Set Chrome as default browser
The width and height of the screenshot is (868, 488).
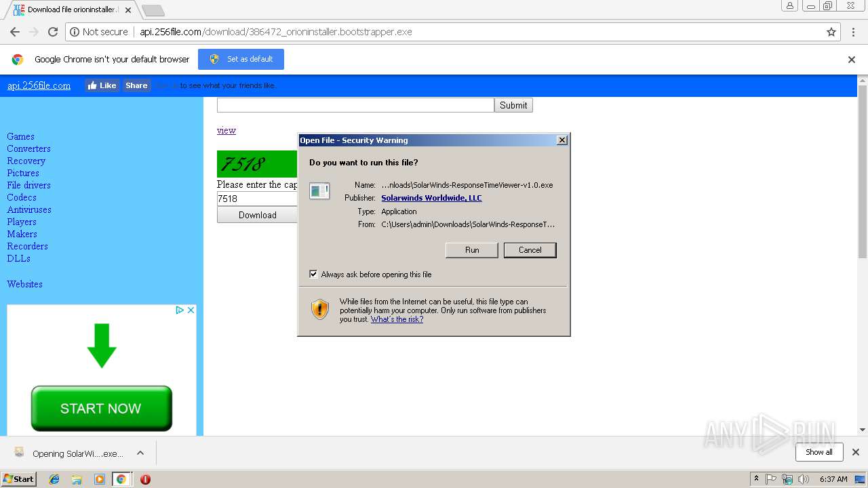(x=241, y=59)
